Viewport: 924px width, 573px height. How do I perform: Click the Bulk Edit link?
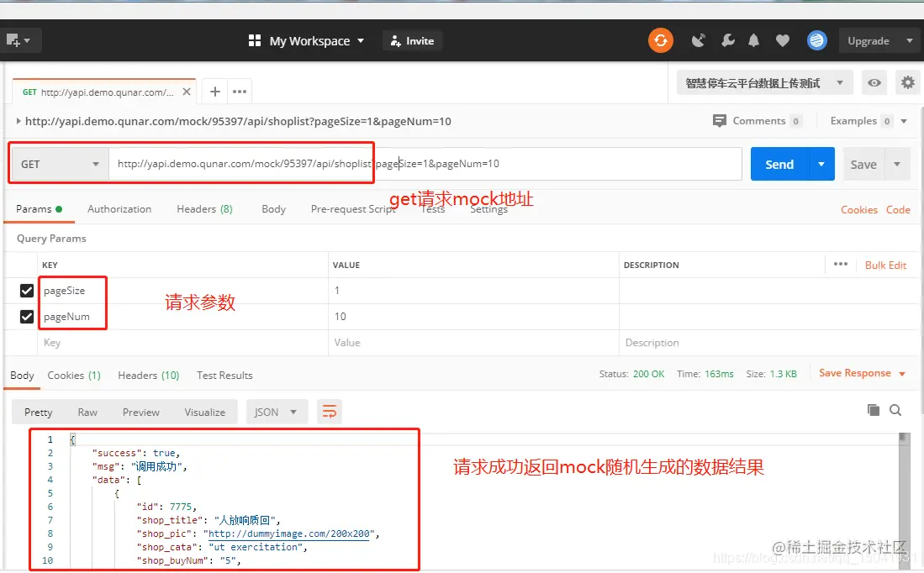(x=885, y=265)
